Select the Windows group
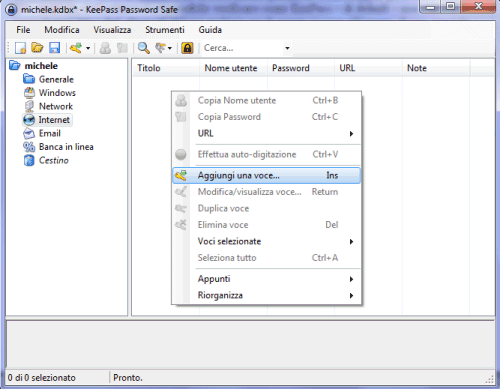500x389 pixels. click(x=57, y=93)
